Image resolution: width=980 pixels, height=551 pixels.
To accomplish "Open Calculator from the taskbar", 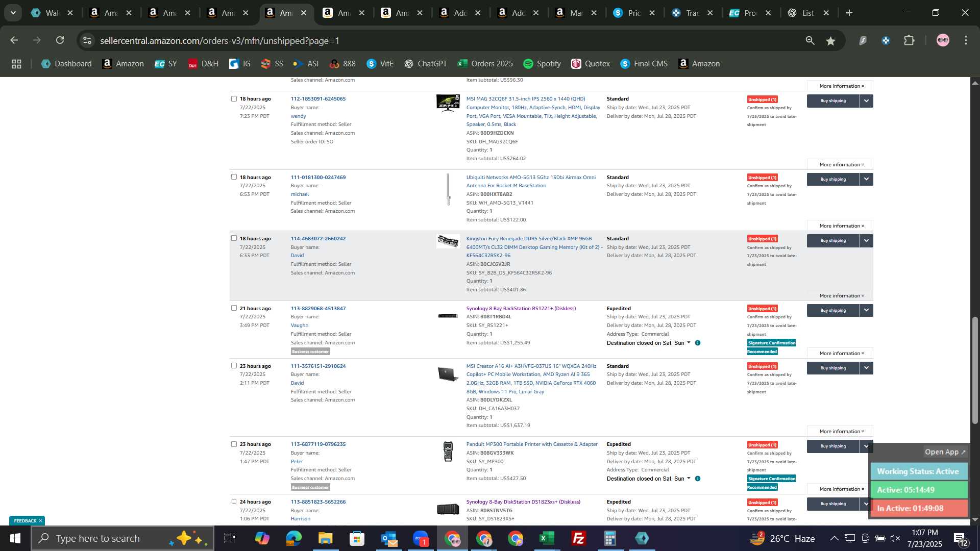I will tap(610, 538).
